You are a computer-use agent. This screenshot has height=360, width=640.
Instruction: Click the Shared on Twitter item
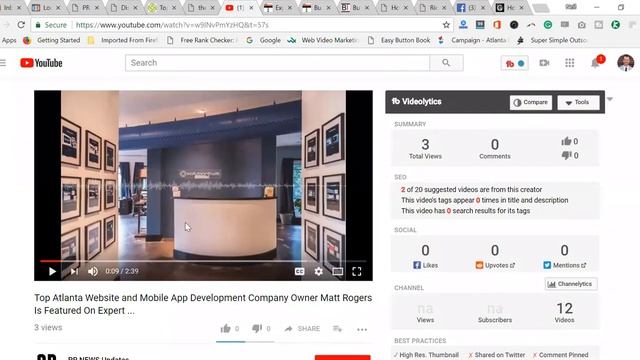coord(496,355)
